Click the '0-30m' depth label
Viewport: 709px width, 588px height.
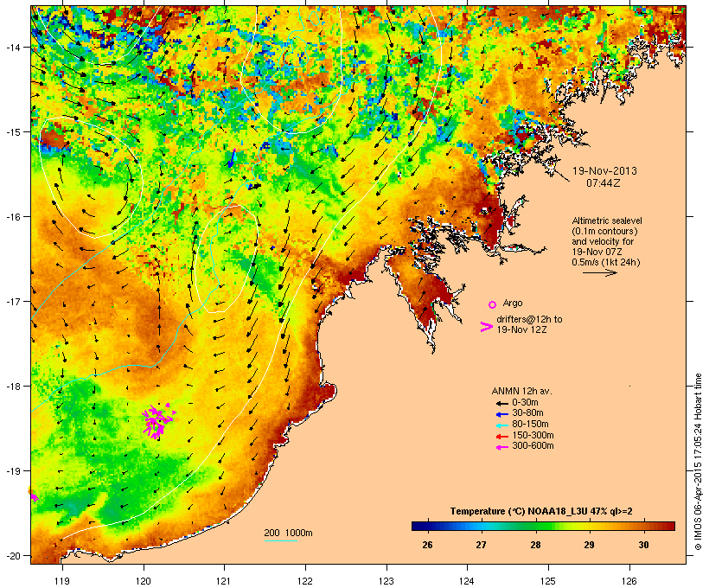point(525,403)
